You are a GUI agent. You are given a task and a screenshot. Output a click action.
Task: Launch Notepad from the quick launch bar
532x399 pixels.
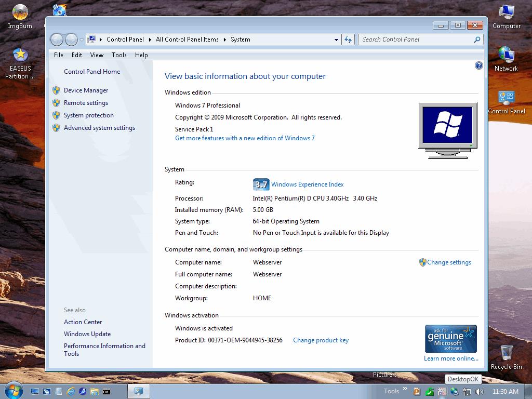click(59, 392)
